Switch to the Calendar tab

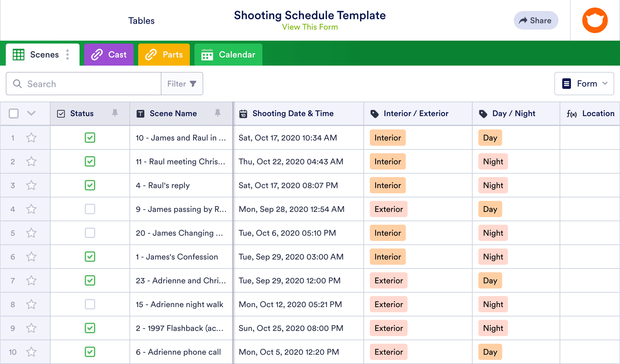click(228, 55)
